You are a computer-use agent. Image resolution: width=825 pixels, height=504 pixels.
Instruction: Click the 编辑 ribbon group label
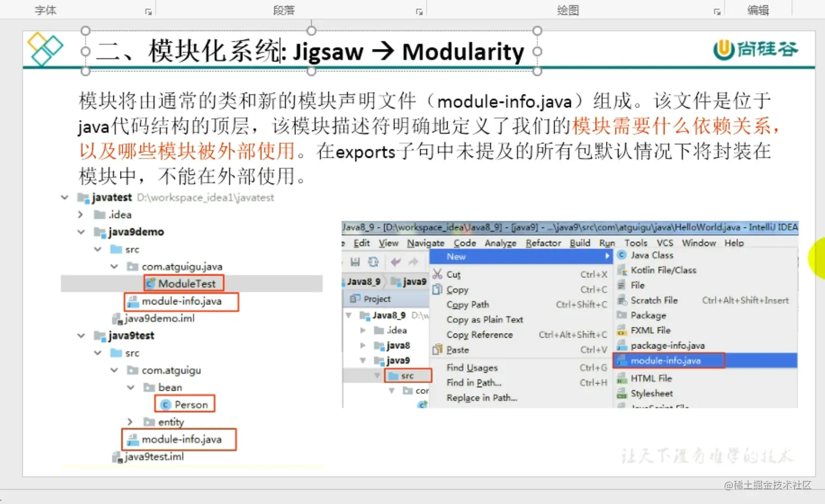[758, 10]
